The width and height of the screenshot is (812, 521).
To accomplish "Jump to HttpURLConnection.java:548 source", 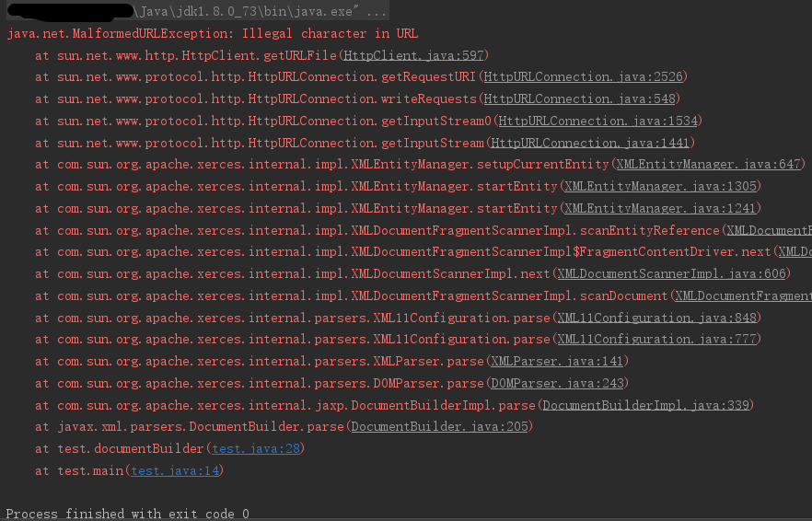I will click(579, 99).
